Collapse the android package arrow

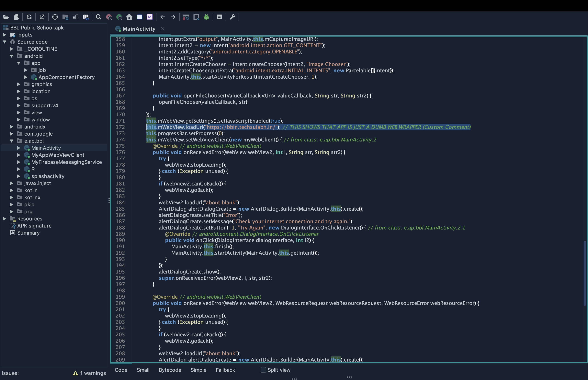tap(12, 56)
